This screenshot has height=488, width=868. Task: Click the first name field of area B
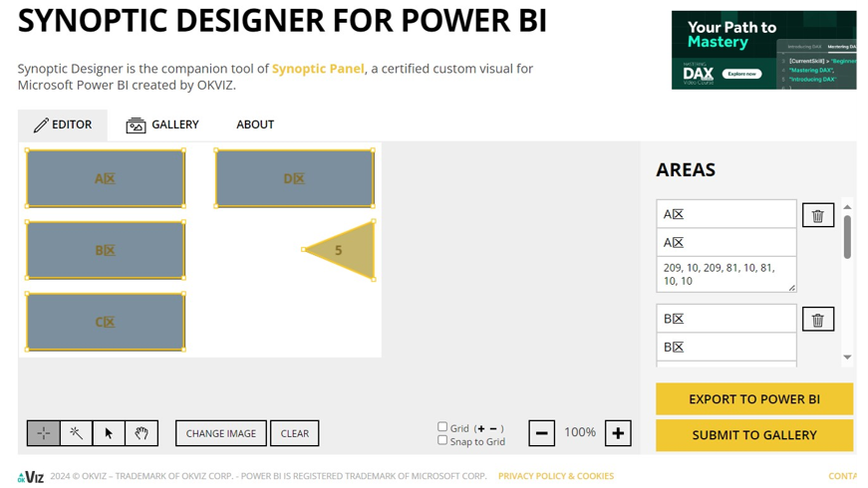[x=726, y=319]
